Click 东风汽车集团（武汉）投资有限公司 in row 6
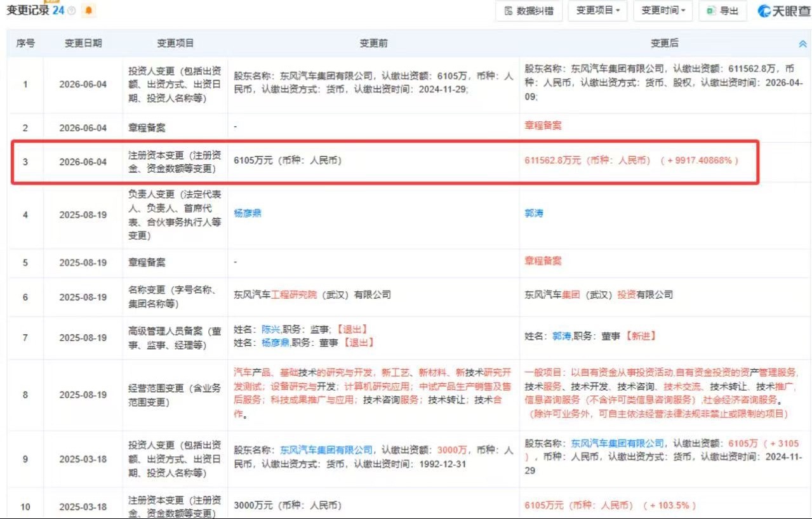This screenshot has width=812, height=519. click(599, 295)
